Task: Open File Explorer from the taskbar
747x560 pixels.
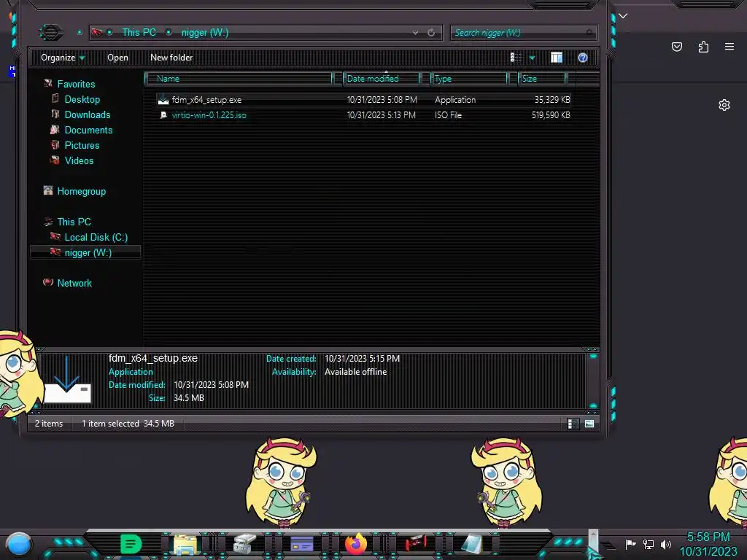Action: [185, 544]
